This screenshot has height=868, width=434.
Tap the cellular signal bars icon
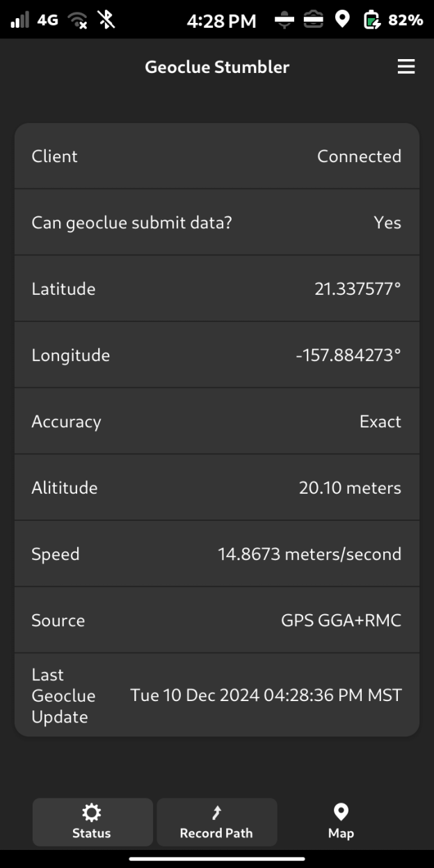(x=19, y=20)
